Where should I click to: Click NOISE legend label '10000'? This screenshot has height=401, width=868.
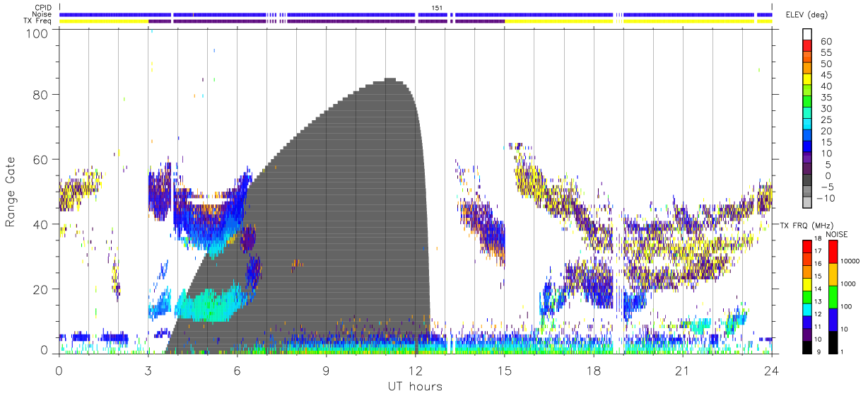tap(851, 261)
